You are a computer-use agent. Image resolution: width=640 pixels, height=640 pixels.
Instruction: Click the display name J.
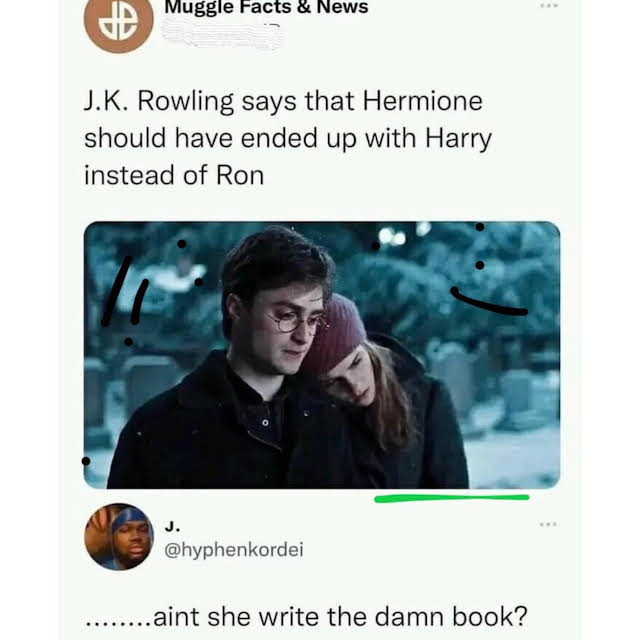[x=172, y=527]
